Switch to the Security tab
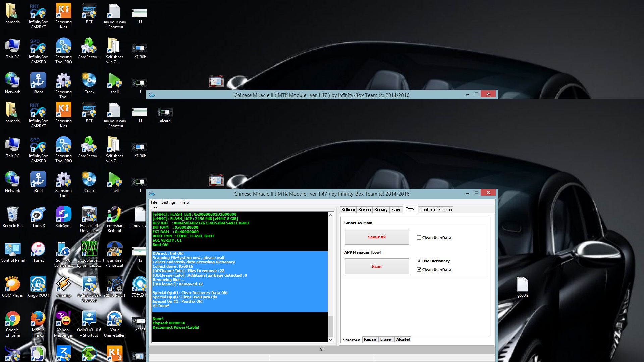Screen dimensions: 644x362 click(x=381, y=210)
